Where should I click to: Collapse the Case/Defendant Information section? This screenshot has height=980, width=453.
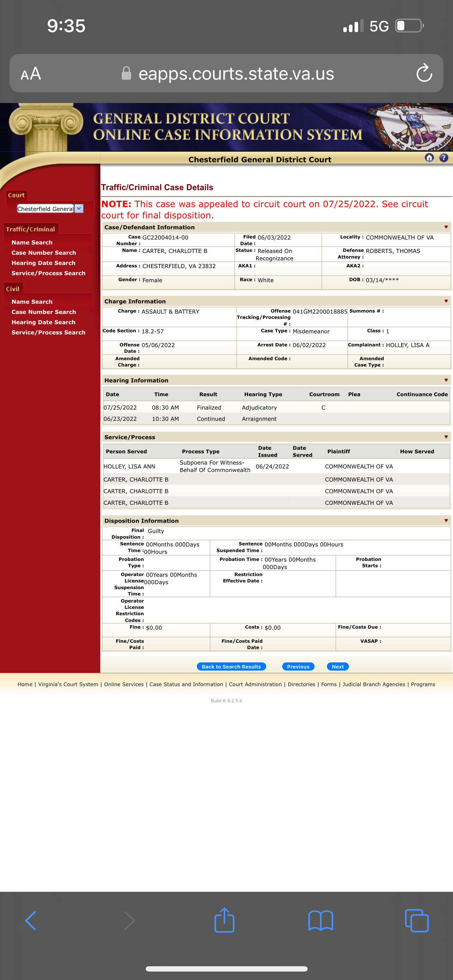tap(446, 227)
